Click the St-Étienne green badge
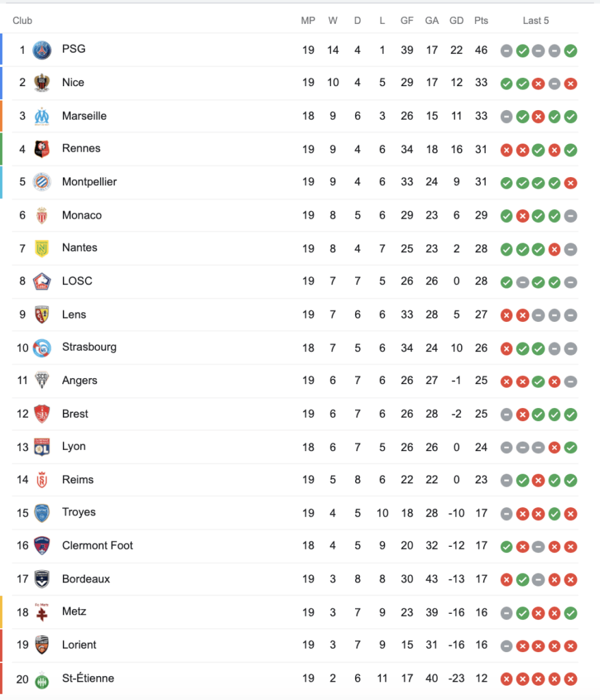This screenshot has height=700, width=600. (x=42, y=679)
